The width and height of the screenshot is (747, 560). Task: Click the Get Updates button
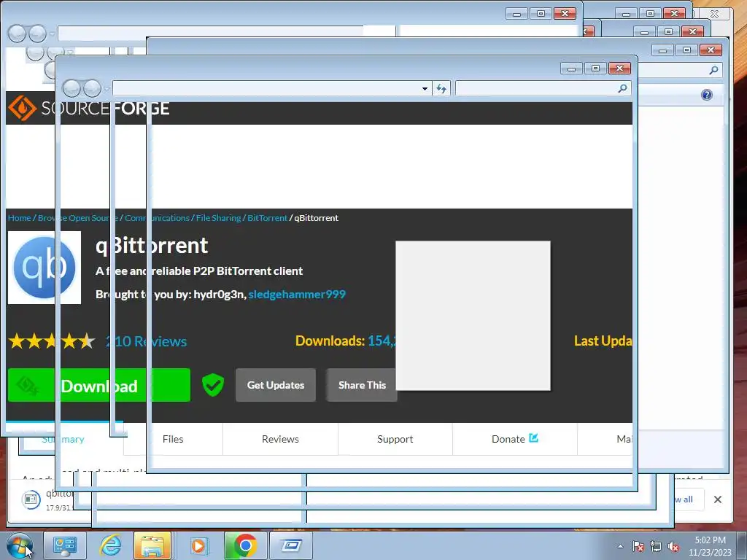pos(275,385)
